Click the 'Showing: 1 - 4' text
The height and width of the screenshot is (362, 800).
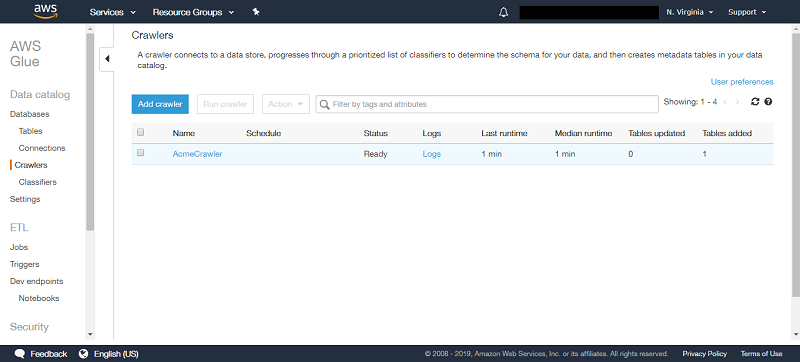(x=690, y=102)
